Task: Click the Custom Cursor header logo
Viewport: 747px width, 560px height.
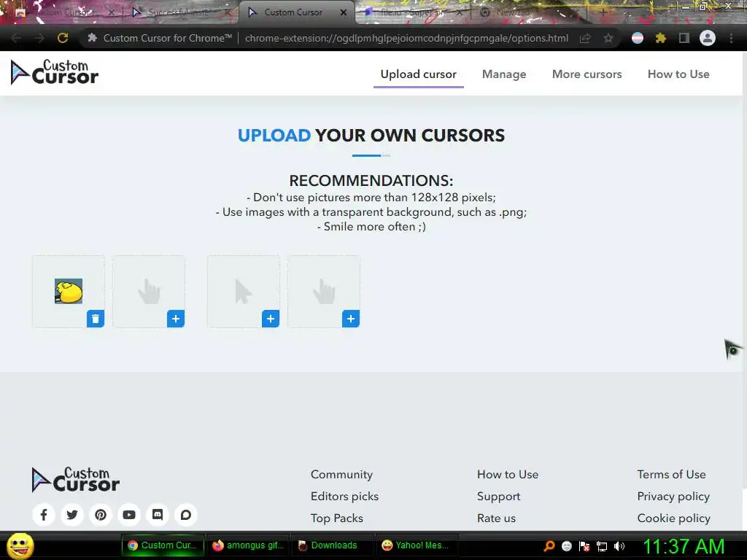Action: (x=54, y=72)
